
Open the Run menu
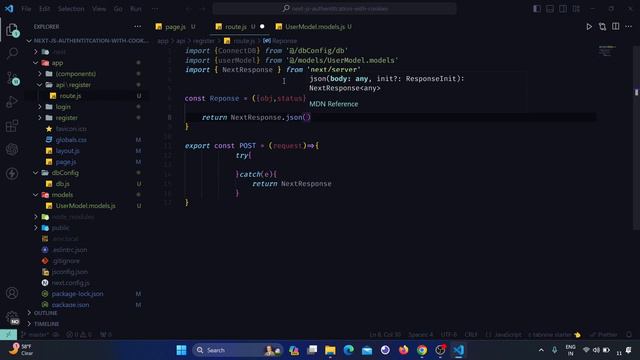[136, 9]
